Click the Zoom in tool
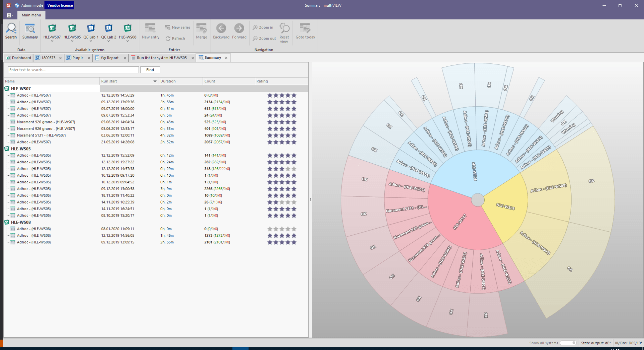 pos(263,27)
